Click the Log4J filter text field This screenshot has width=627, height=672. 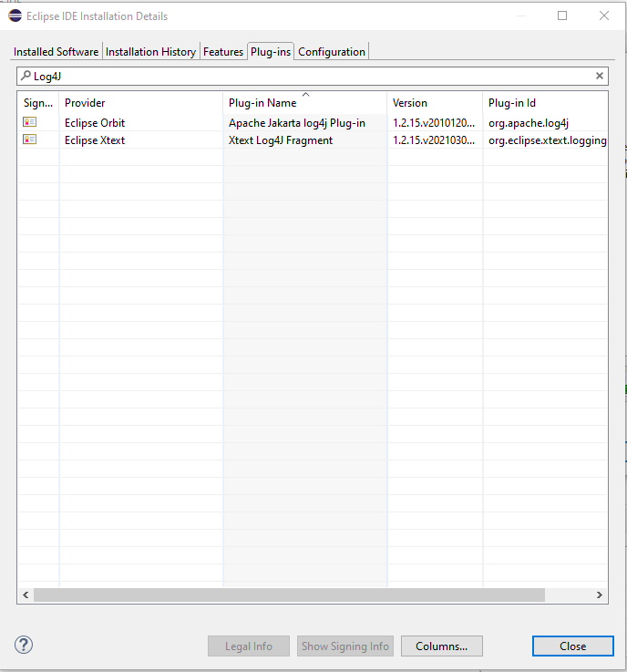click(313, 77)
